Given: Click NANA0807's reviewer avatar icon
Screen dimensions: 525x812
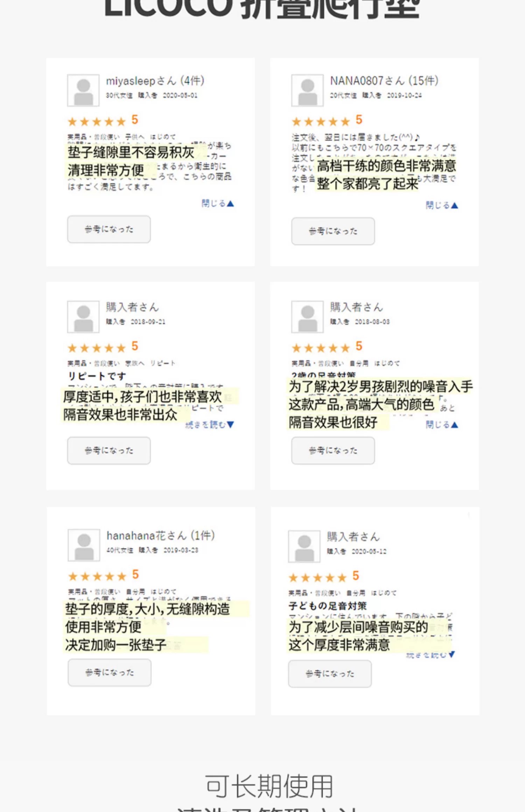Looking at the screenshot, I should point(307,90).
